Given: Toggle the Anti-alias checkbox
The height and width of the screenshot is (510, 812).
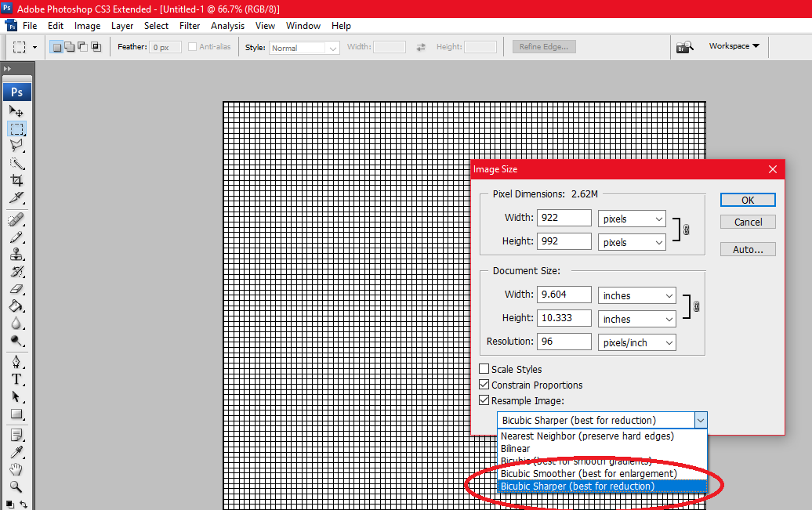Looking at the screenshot, I should [193, 46].
